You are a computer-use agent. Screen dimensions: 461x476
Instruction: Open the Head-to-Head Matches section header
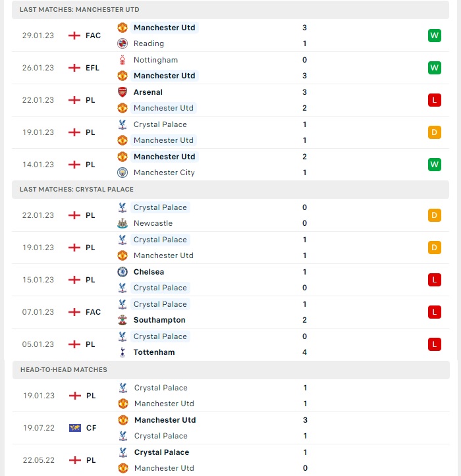[x=230, y=370]
